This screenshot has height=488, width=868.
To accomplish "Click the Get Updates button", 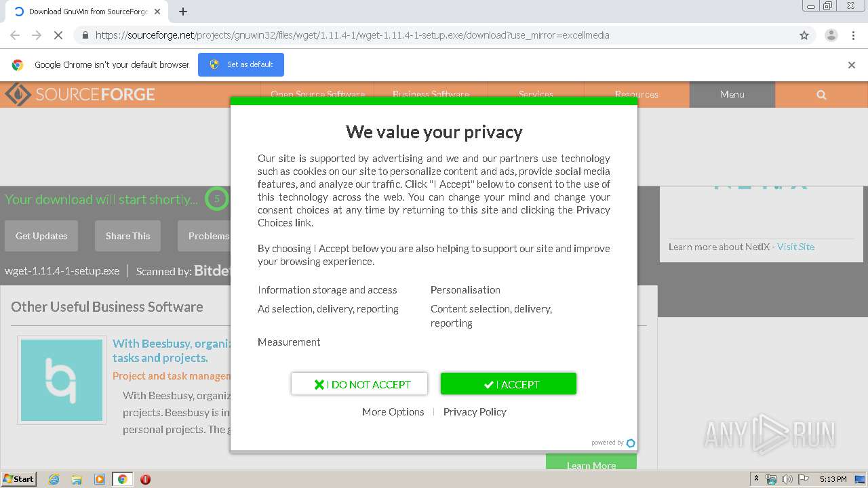I will (x=41, y=236).
